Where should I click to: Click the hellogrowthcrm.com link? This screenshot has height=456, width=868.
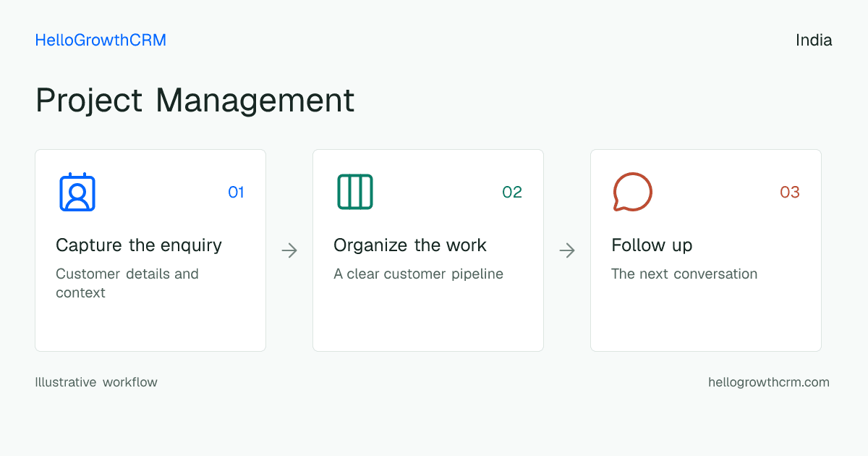point(769,382)
